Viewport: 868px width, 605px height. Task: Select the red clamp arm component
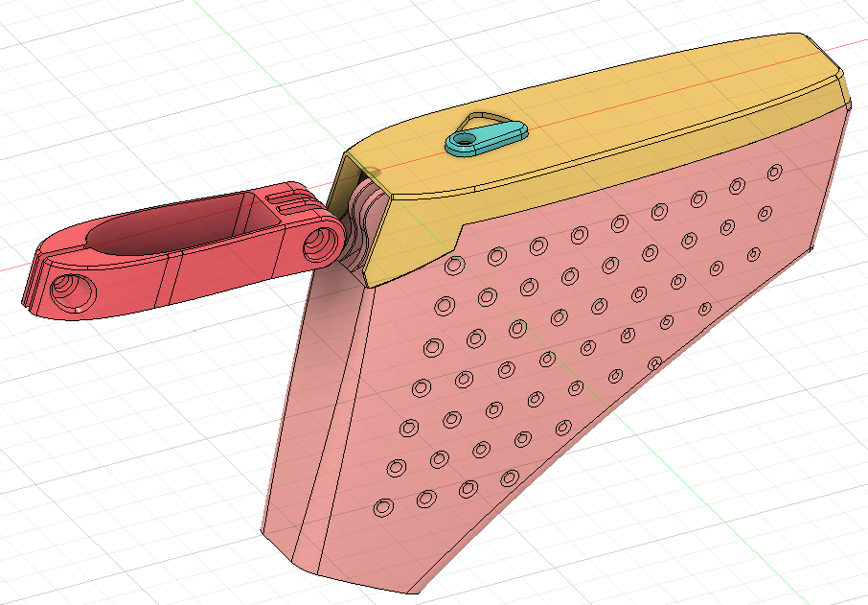point(183,252)
